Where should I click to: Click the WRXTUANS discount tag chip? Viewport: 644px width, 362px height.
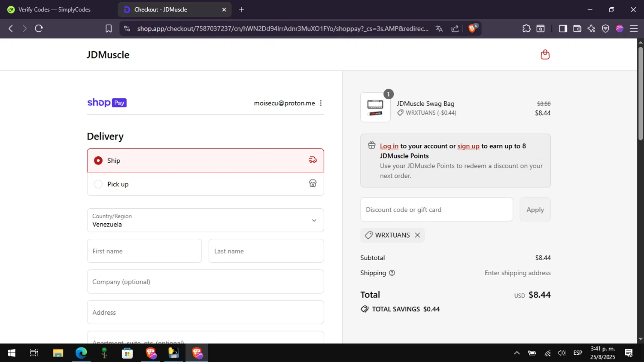(x=392, y=235)
